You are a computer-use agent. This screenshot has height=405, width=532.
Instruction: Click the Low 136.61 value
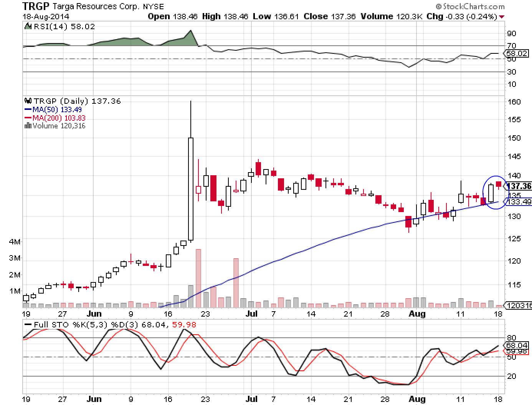click(276, 17)
